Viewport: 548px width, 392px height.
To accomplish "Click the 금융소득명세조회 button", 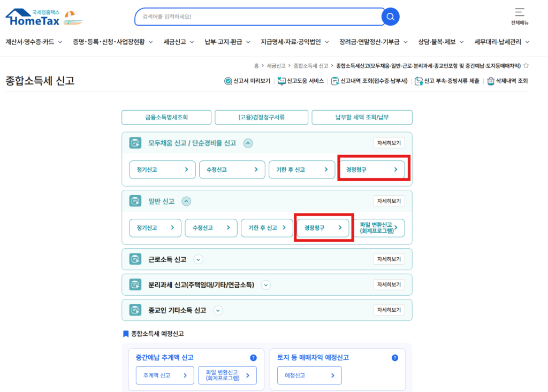I will (x=166, y=118).
